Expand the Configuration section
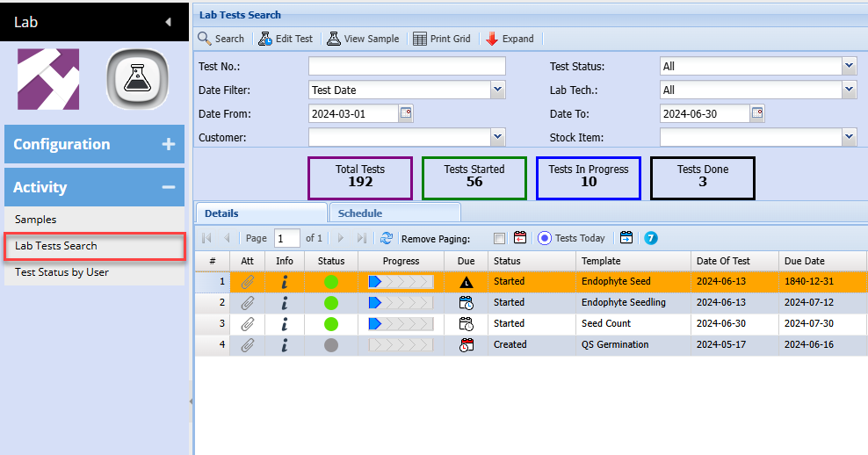The height and width of the screenshot is (455, 868). [x=169, y=144]
